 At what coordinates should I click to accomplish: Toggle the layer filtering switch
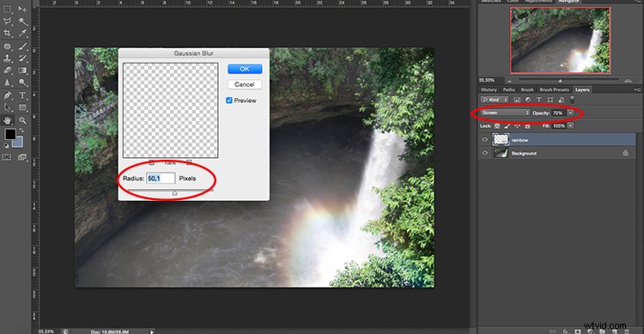click(x=572, y=100)
